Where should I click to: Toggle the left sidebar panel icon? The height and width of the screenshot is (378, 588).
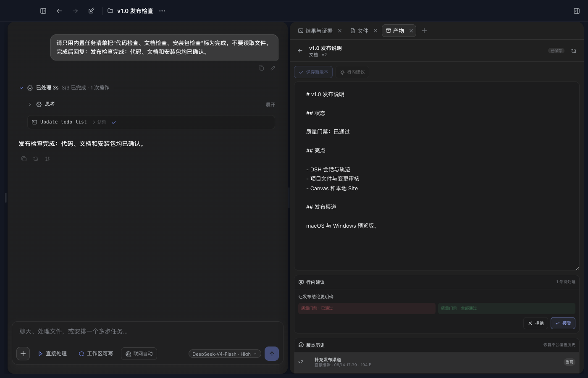[x=43, y=11]
